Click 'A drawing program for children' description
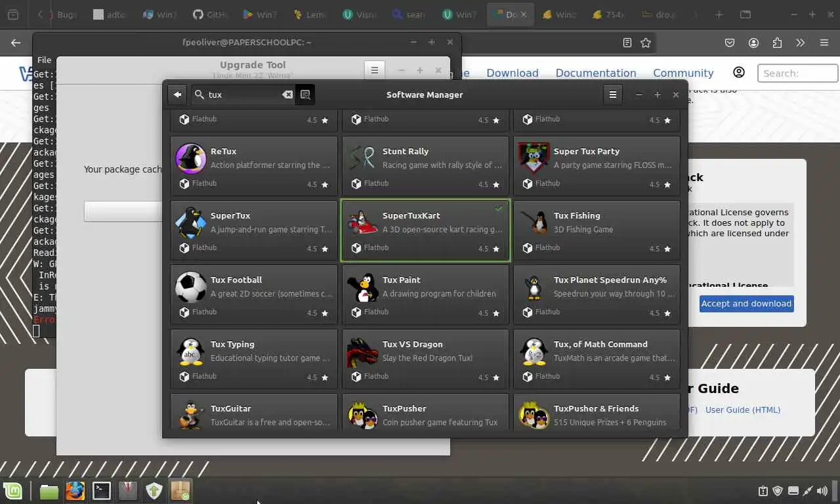Image resolution: width=840 pixels, height=504 pixels. [x=439, y=294]
